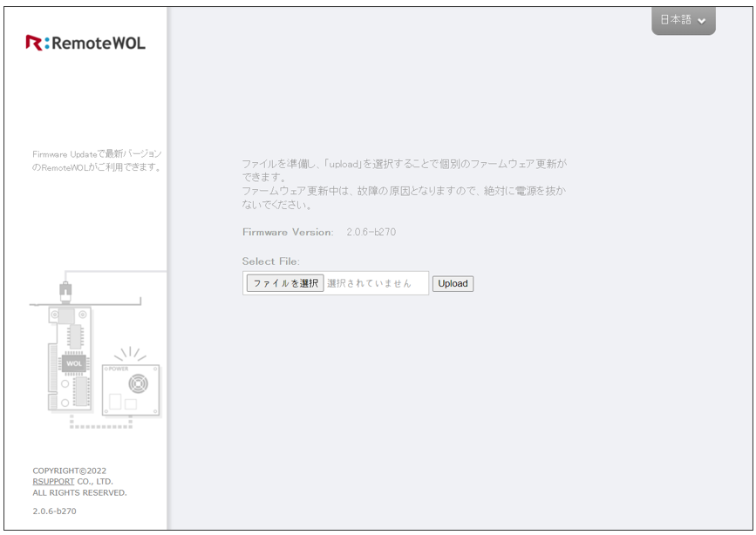Click the RemoteWOL logo

point(85,43)
